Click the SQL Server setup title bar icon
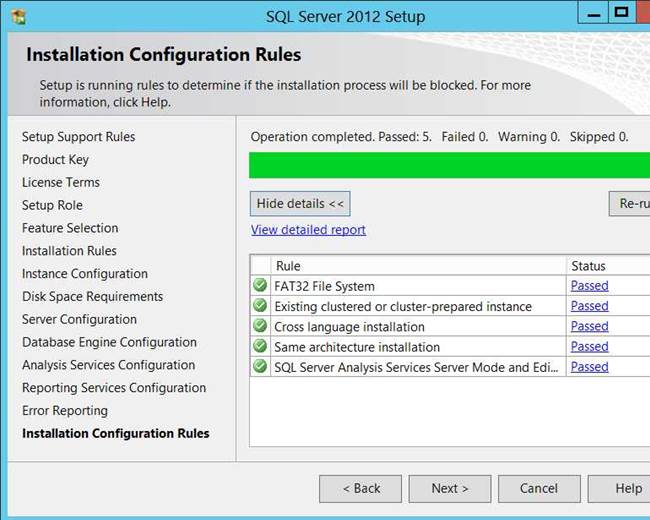This screenshot has height=520, width=650. [x=18, y=17]
